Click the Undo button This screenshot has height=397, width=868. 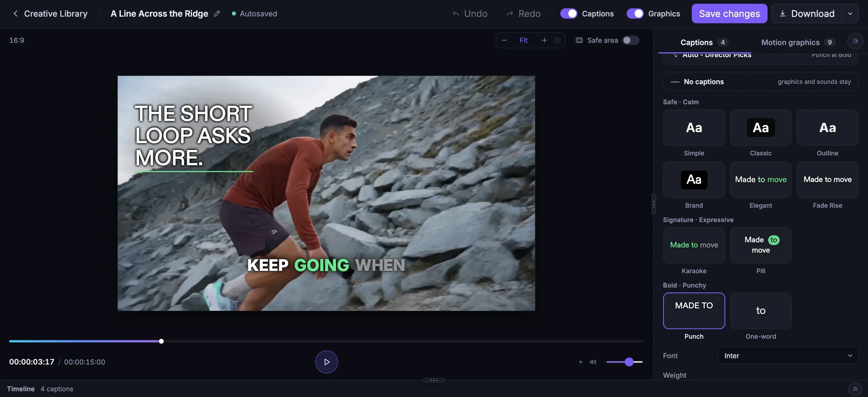(x=470, y=14)
